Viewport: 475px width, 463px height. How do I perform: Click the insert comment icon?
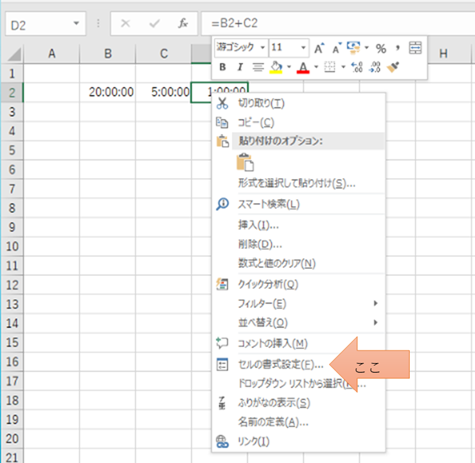pos(222,343)
